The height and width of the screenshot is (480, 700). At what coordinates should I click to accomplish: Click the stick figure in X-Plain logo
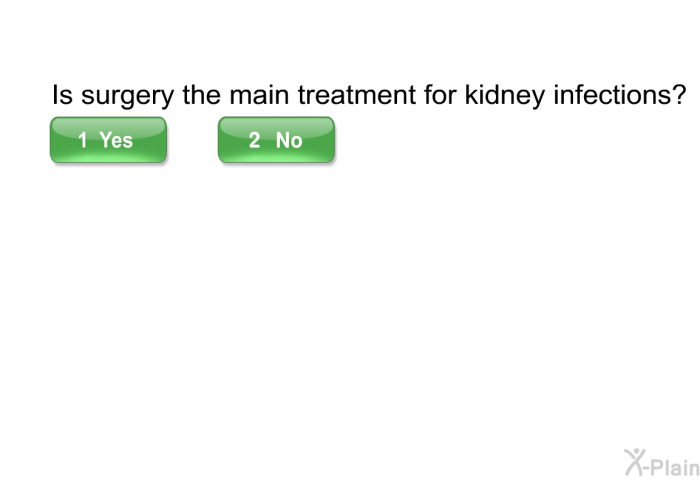coord(634,462)
